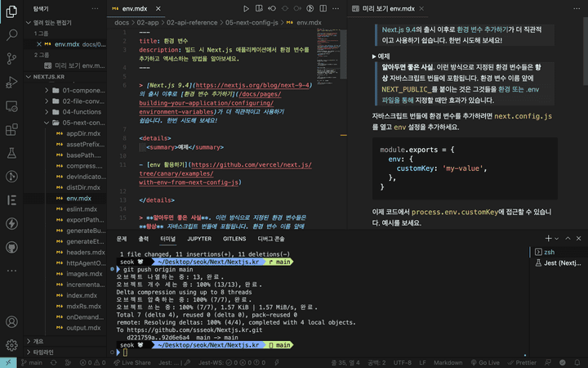
Task: Close the terminal panel
Action: click(579, 239)
